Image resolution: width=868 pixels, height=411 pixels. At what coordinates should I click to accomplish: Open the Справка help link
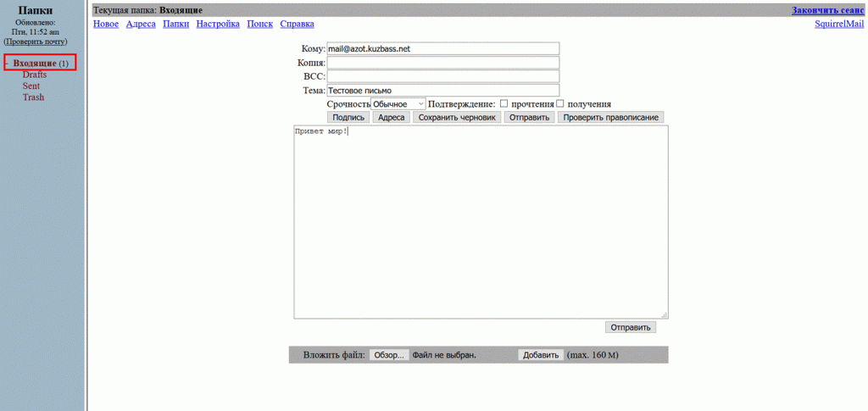click(x=298, y=24)
